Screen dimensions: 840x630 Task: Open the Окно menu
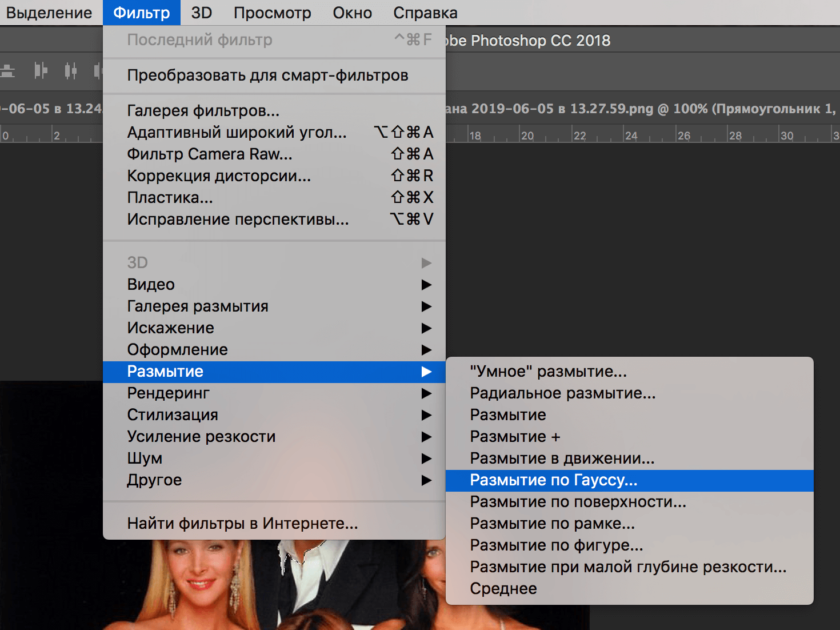(351, 12)
